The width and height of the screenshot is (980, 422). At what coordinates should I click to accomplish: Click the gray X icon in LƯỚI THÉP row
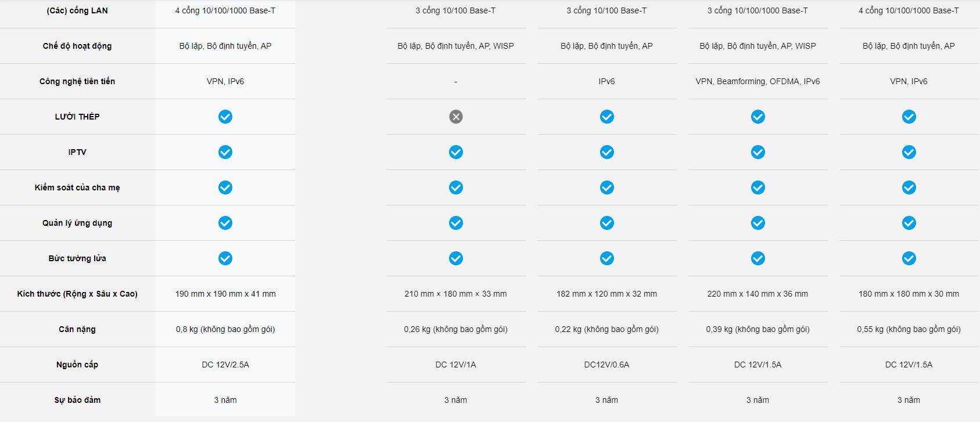click(456, 117)
